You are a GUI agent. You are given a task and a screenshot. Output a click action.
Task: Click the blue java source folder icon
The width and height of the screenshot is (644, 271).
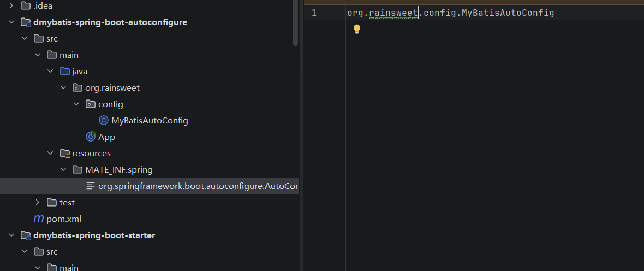[x=64, y=71]
